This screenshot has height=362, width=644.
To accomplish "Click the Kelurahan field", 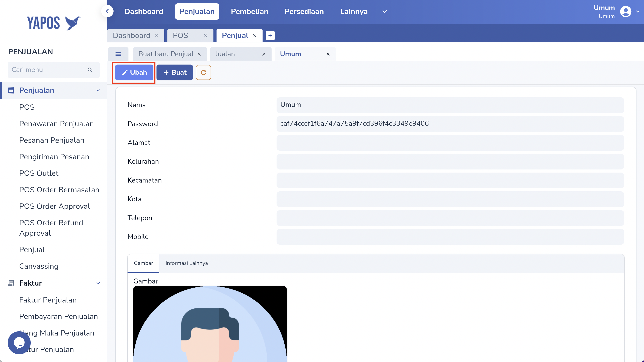I will 450,161.
